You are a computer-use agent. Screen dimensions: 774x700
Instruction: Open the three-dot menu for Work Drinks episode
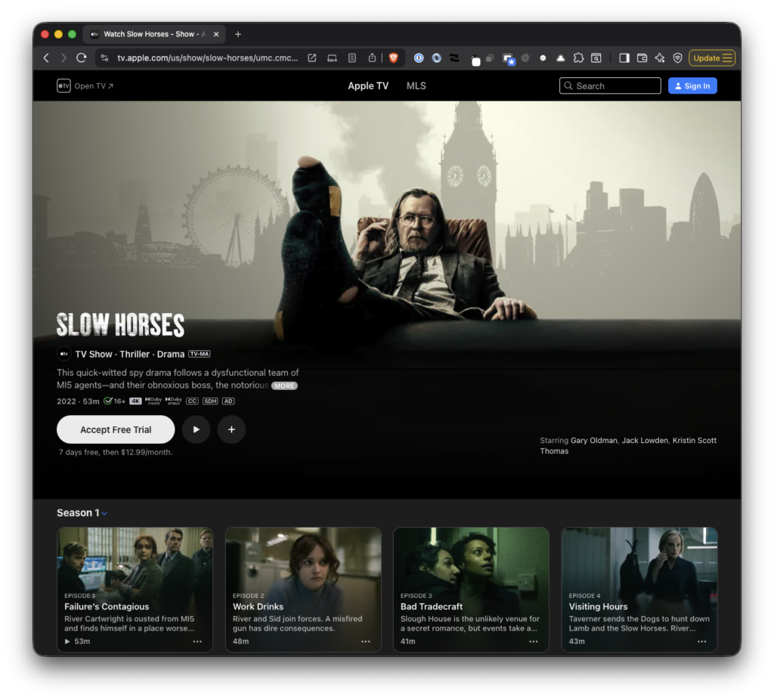pos(366,642)
